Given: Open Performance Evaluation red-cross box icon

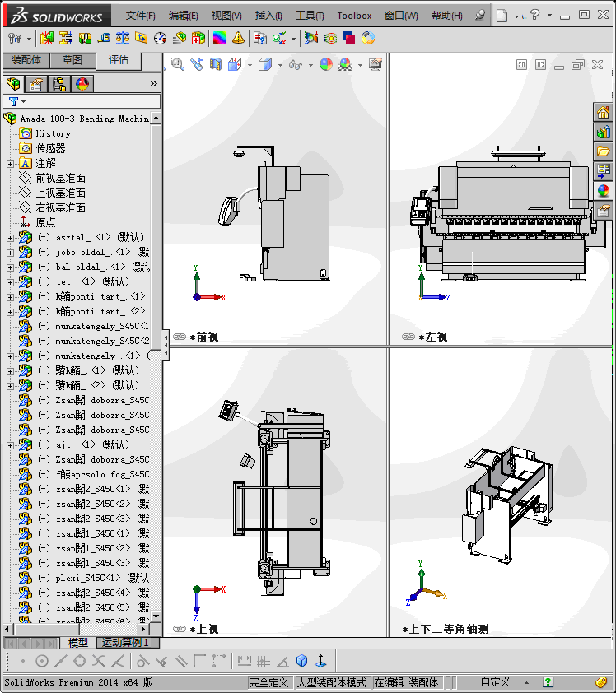Looking at the screenshot, I should click(198, 39).
